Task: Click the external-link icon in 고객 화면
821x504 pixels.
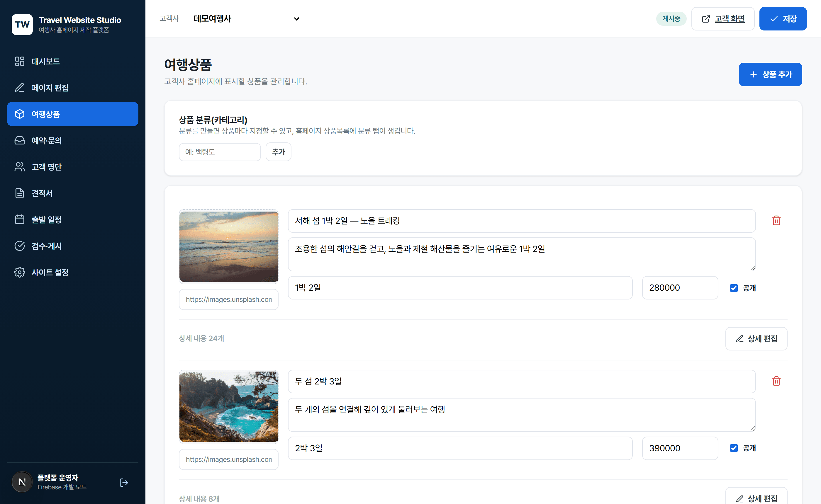Action: tap(705, 19)
